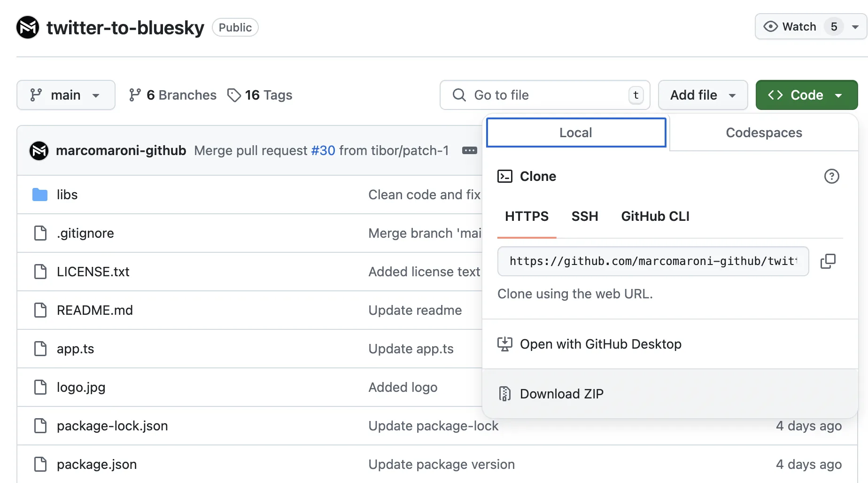Open 'Update readme' commit message

pyautogui.click(x=415, y=310)
